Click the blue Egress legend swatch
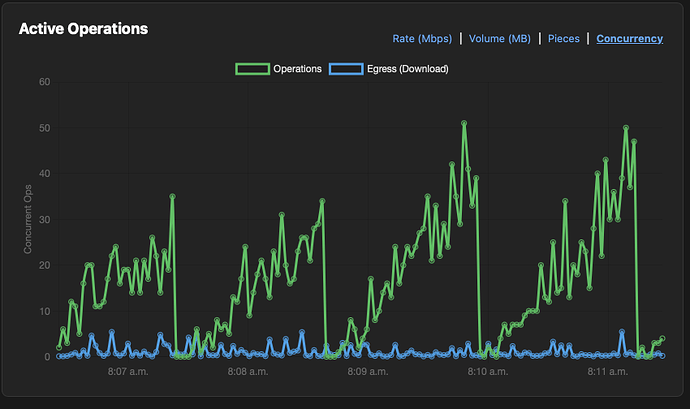690x409 pixels. pos(346,69)
